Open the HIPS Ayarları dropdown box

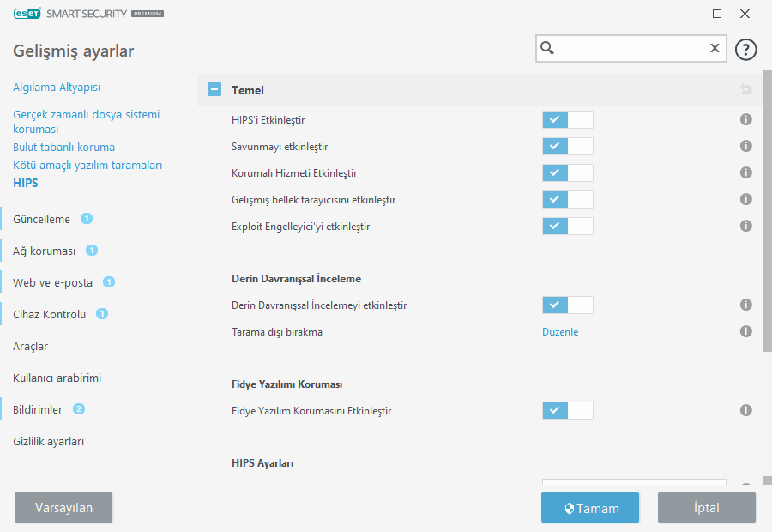pos(634,486)
